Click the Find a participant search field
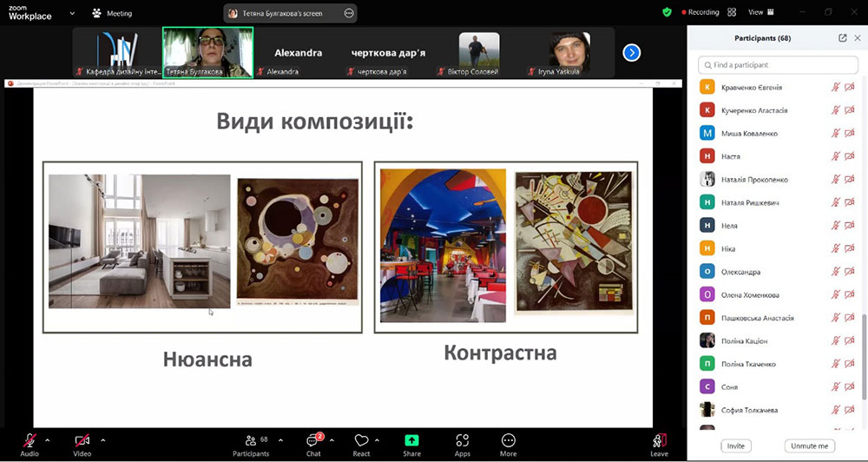 pyautogui.click(x=778, y=65)
